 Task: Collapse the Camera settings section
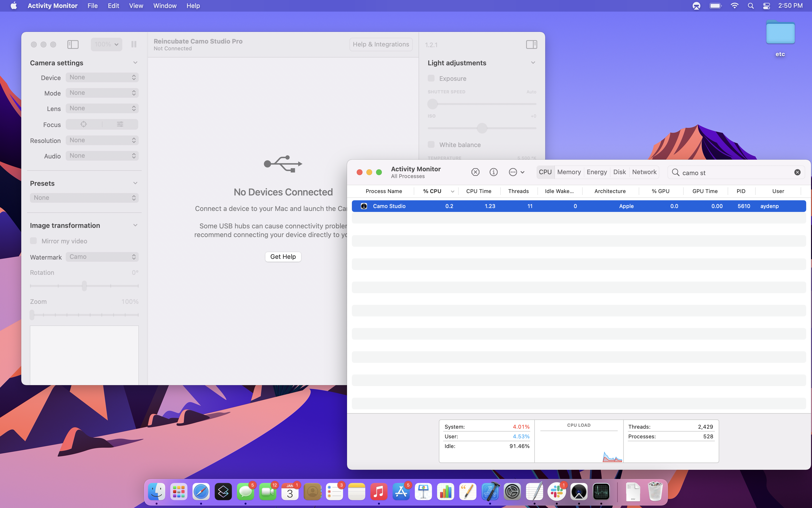[135, 63]
